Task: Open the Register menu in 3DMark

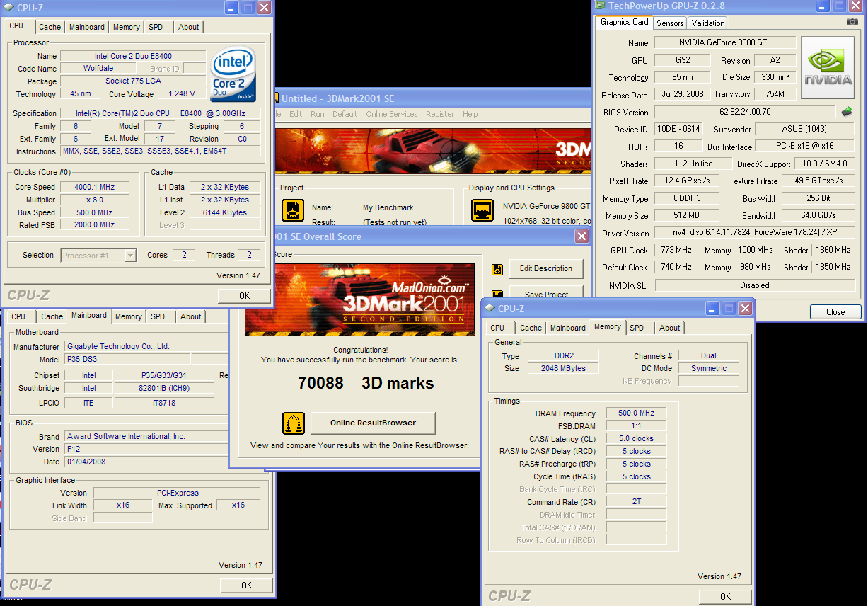Action: pos(440,114)
